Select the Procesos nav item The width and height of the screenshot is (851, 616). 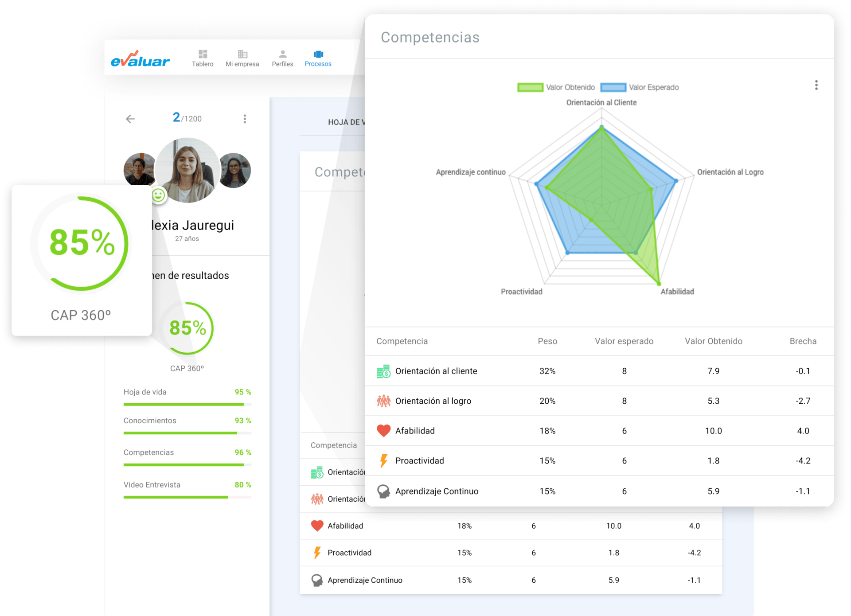318,58
